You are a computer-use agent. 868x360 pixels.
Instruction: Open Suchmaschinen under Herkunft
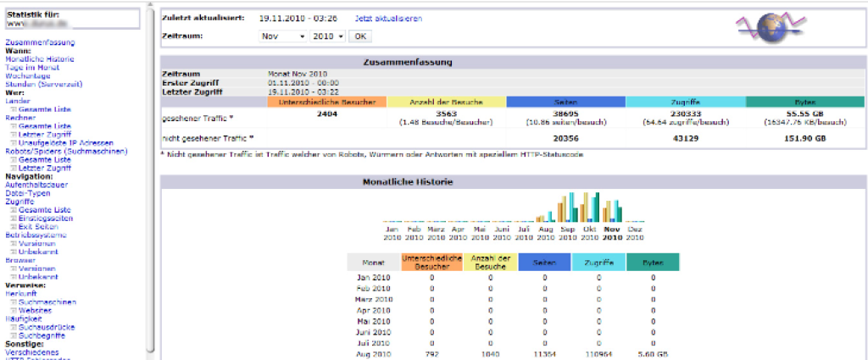click(47, 302)
